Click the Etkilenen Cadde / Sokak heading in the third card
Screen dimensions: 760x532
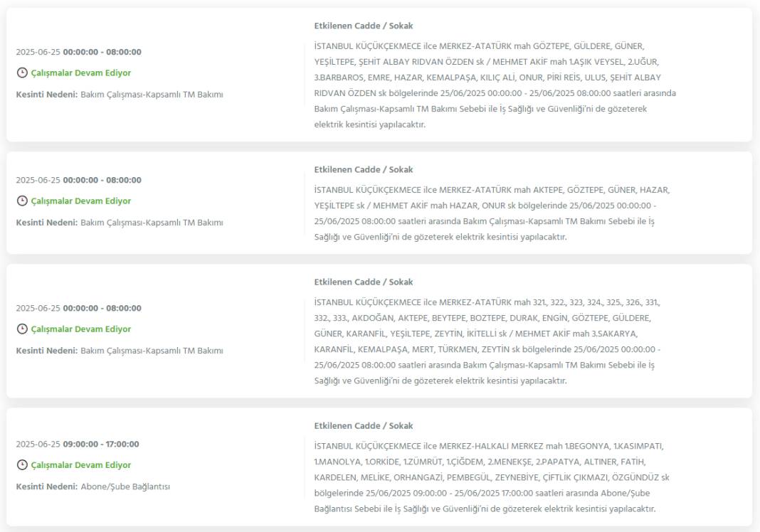364,282
